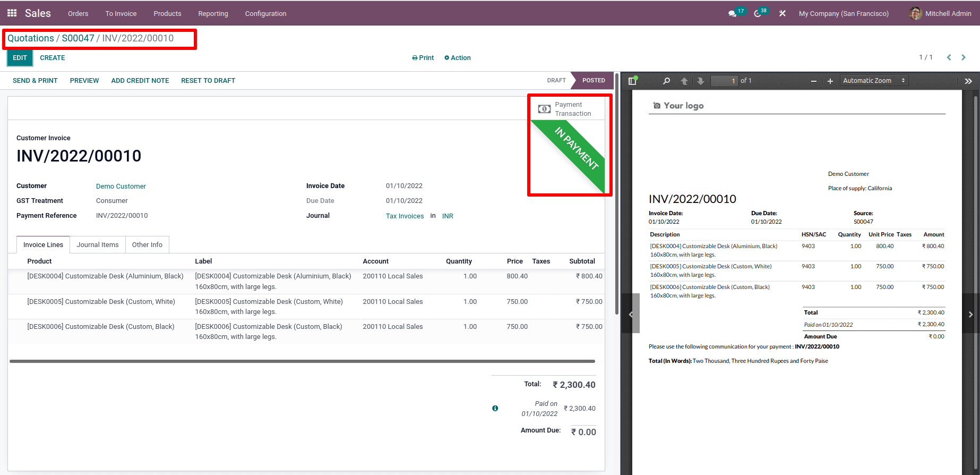
Task: Open the activities clock icon with badge 38
Action: pos(758,13)
